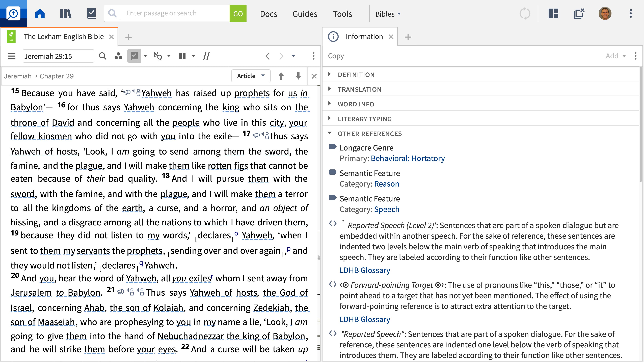Open the Logos app logo button
This screenshot has width=644, height=362.
point(13,13)
